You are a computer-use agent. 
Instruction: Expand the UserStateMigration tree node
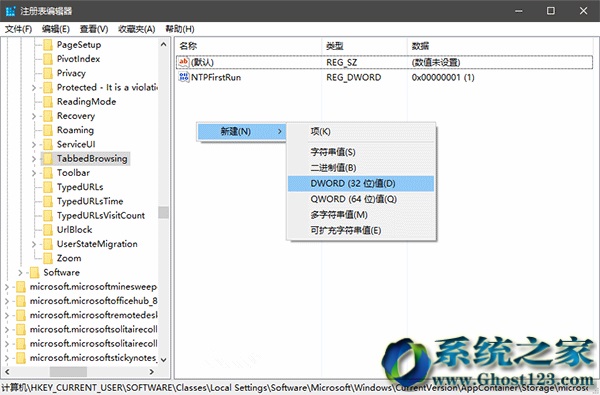(x=34, y=244)
